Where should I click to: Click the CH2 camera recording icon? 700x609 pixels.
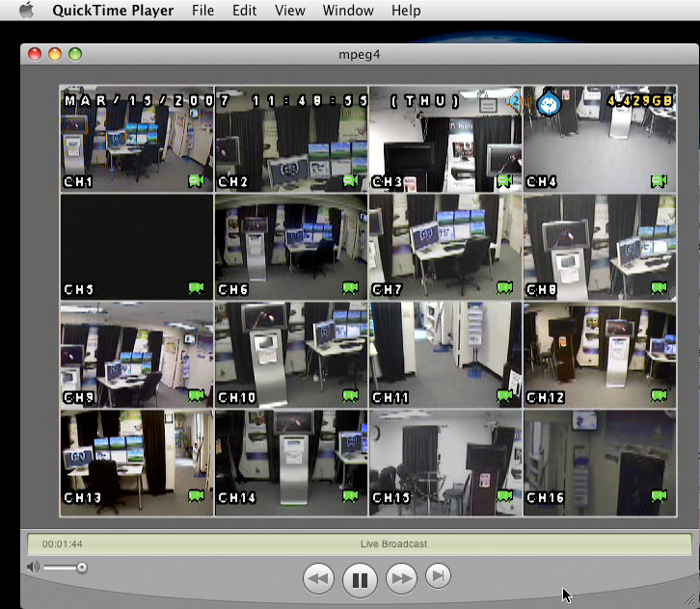[x=350, y=181]
